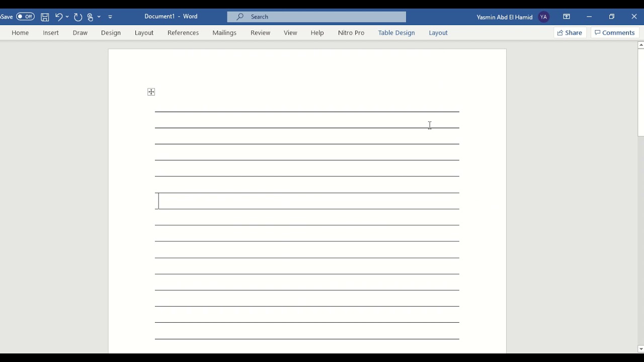Click the Redo/Repeat icon

click(x=78, y=17)
